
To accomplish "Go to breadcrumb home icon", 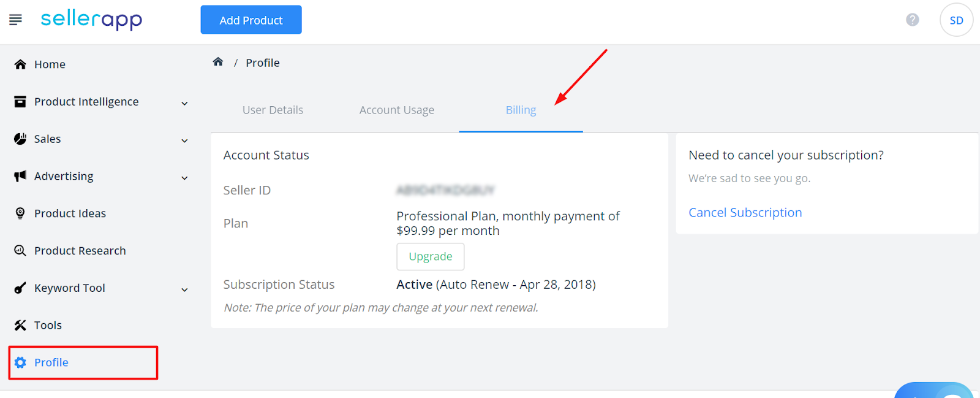I will (217, 62).
